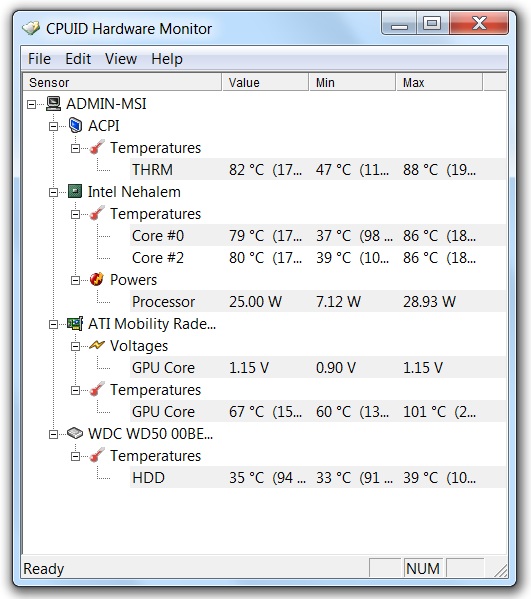Select the Processor power row
The image size is (531, 599).
[x=318, y=302]
